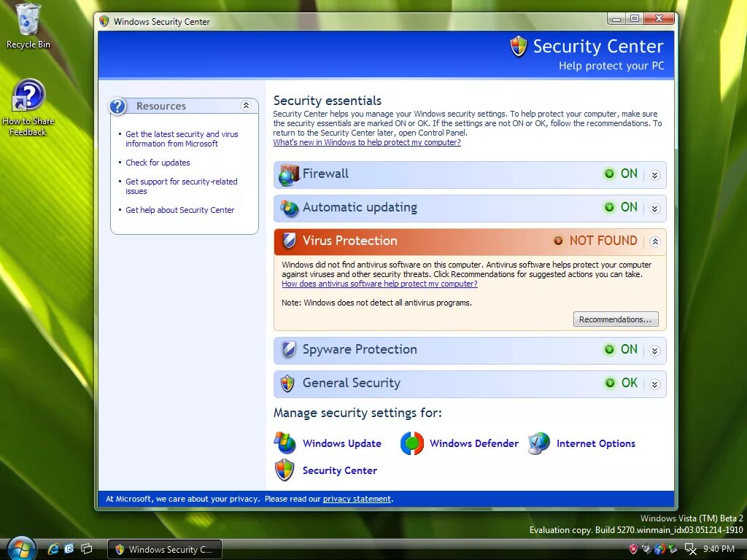Click the Security Center shield in the header

519,46
